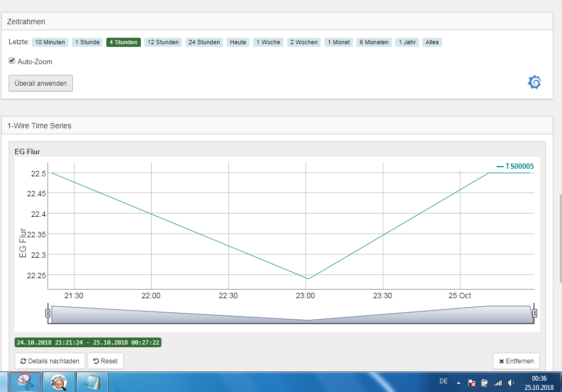The height and width of the screenshot is (392, 562).
Task: Click the 21:30 x-axis label
Action: tap(74, 295)
